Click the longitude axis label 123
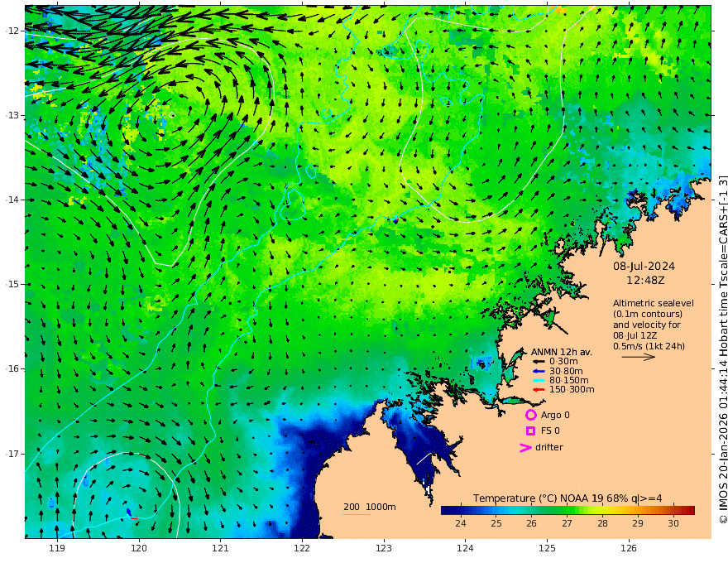Image resolution: width=728 pixels, height=563 pixels. [x=384, y=549]
